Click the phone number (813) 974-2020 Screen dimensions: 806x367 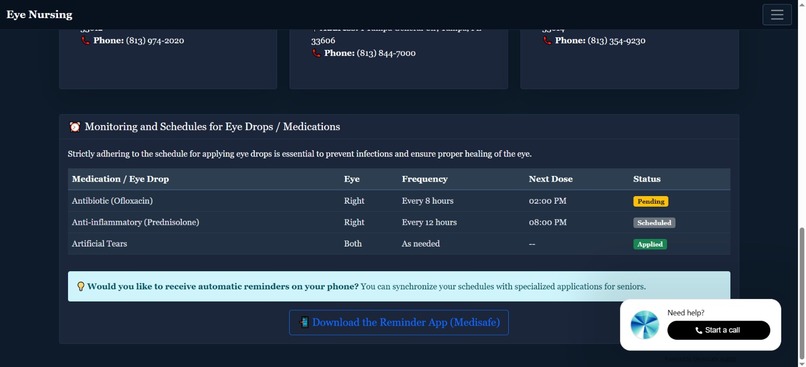tap(155, 41)
